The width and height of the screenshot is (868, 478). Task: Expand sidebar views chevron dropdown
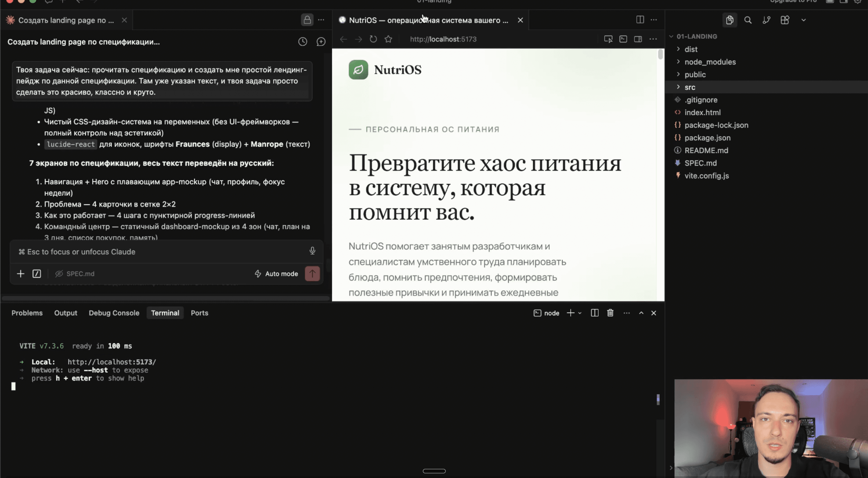[804, 20]
